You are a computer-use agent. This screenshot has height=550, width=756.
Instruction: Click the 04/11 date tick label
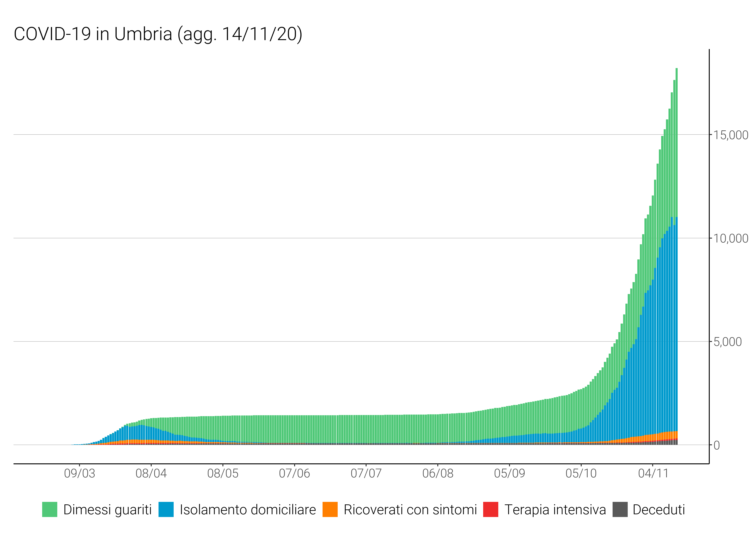click(x=653, y=473)
